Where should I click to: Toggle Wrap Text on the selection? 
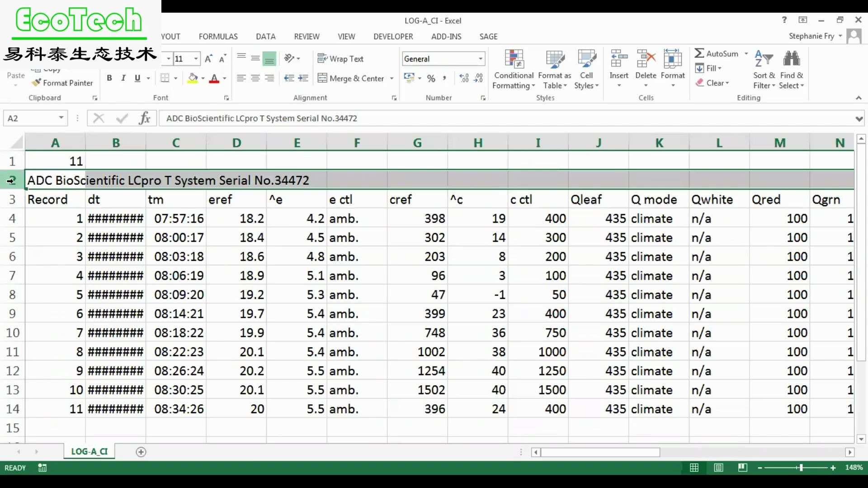point(340,59)
